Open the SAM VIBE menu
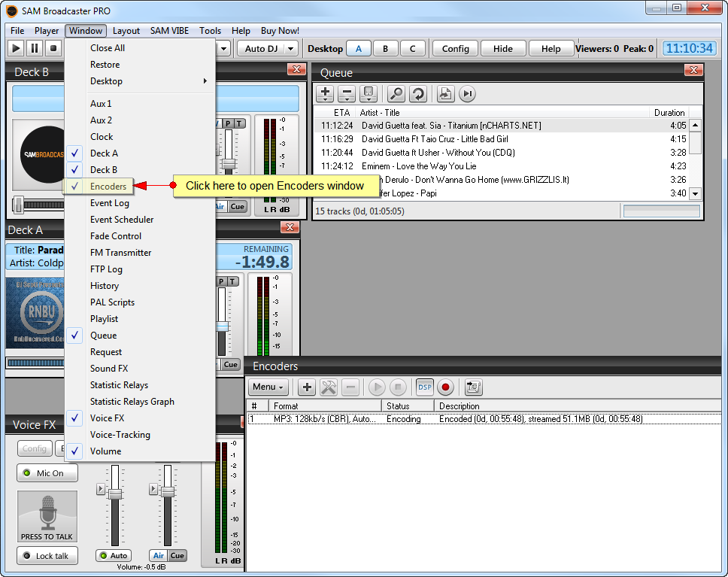The height and width of the screenshot is (577, 728). pos(169,31)
